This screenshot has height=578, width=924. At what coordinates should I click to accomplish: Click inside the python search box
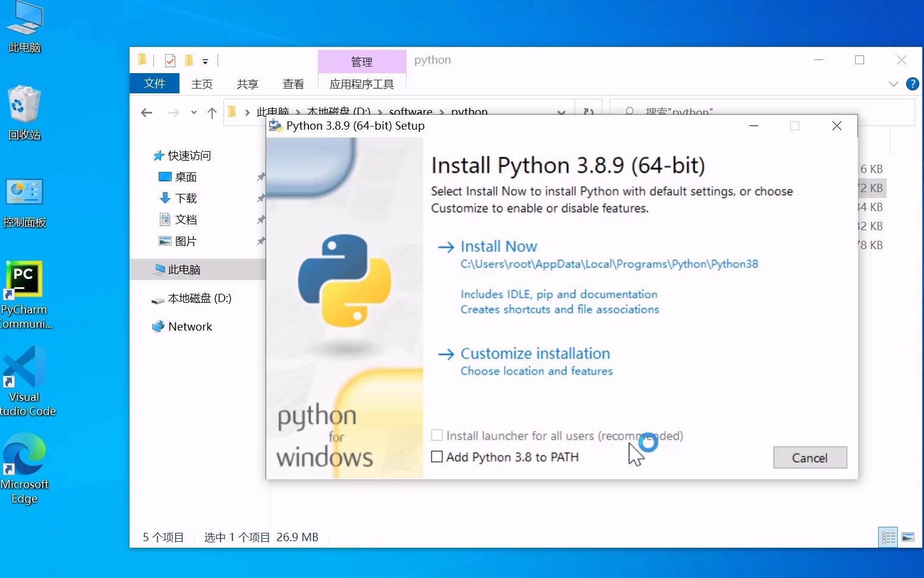click(x=713, y=112)
